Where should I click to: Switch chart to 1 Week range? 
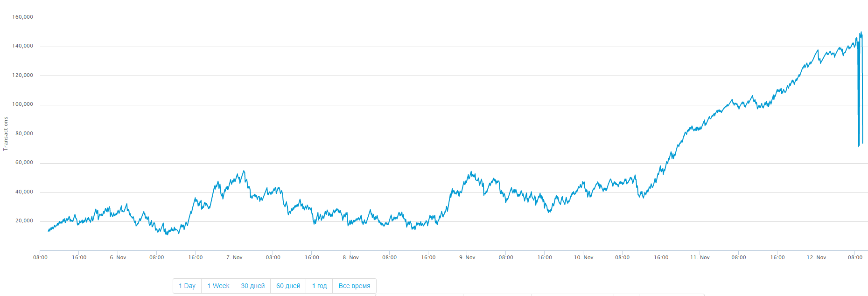218,286
